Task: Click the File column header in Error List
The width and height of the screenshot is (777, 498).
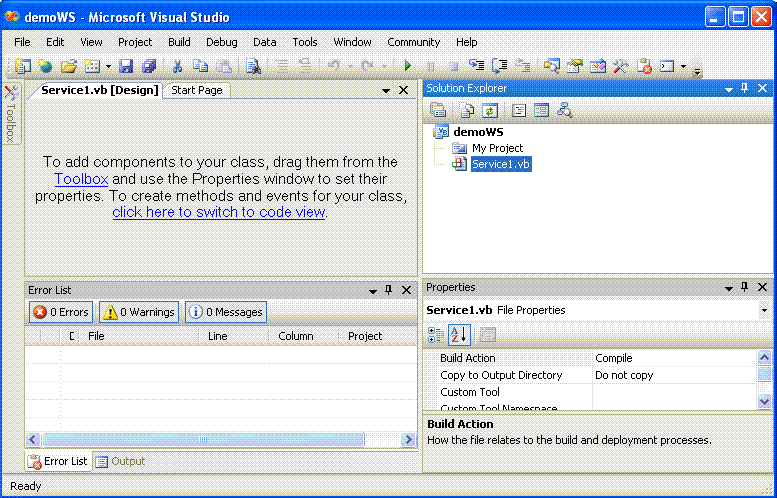Action: [139, 336]
